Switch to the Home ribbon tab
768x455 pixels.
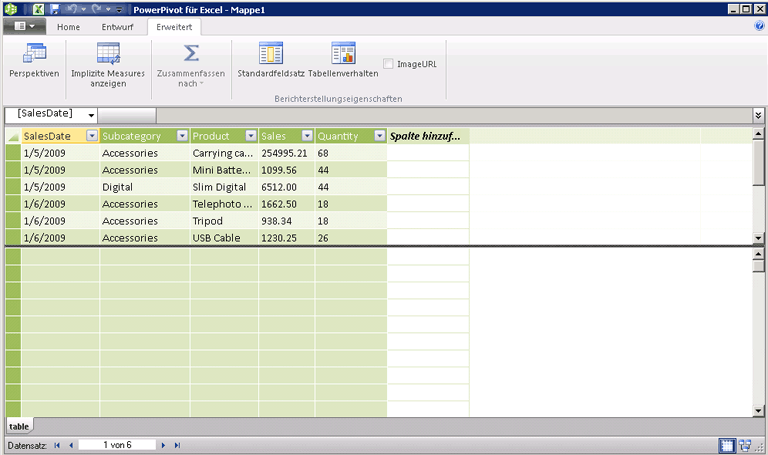click(68, 27)
